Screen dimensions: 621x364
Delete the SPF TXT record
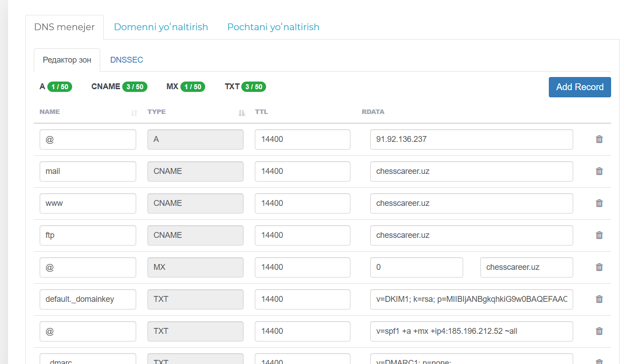point(599,331)
